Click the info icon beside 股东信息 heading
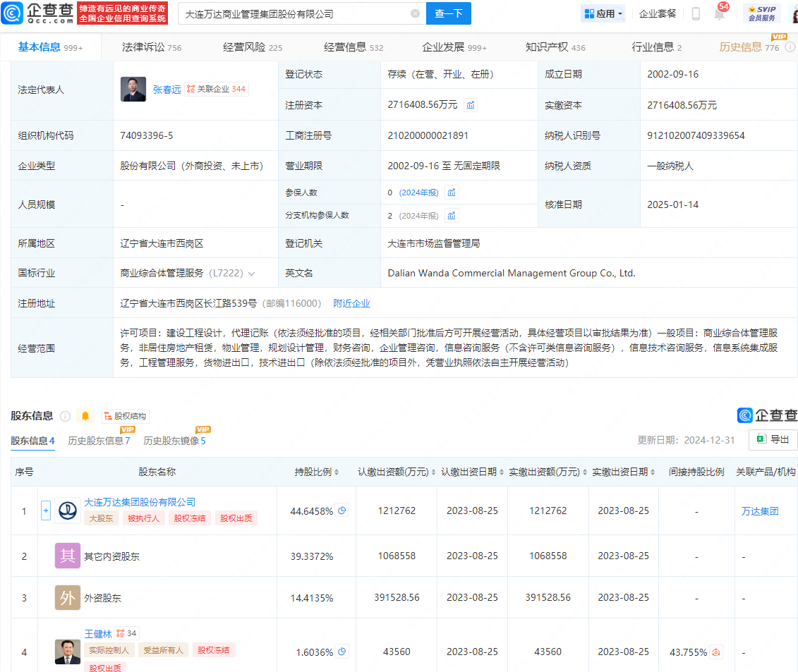The height and width of the screenshot is (672, 798). pos(65,416)
